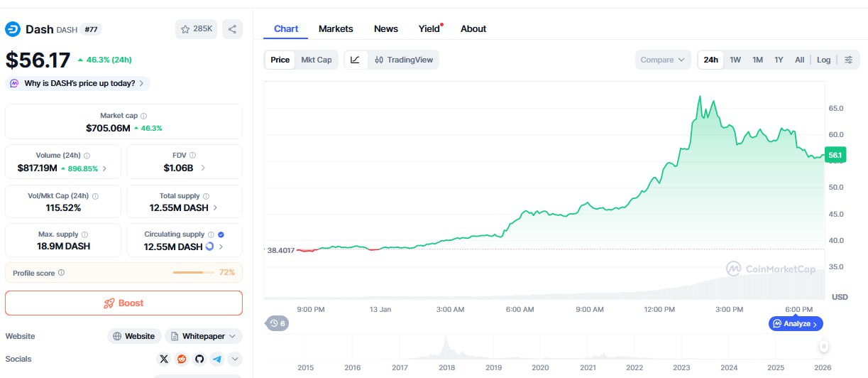Open the Compare dropdown
868x378 pixels.
[x=662, y=60]
